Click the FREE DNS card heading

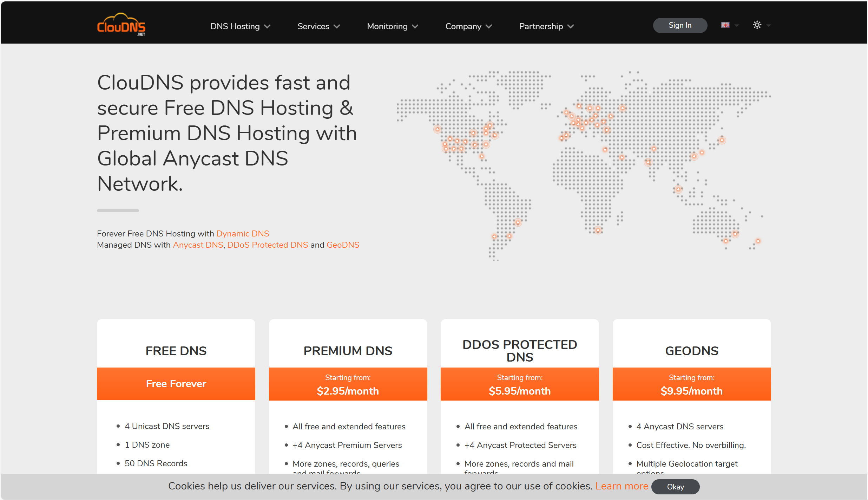(x=176, y=351)
